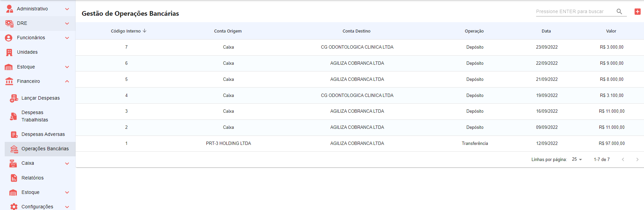The image size is (644, 210).
Task: Click the search field to type query
Action: point(575,11)
